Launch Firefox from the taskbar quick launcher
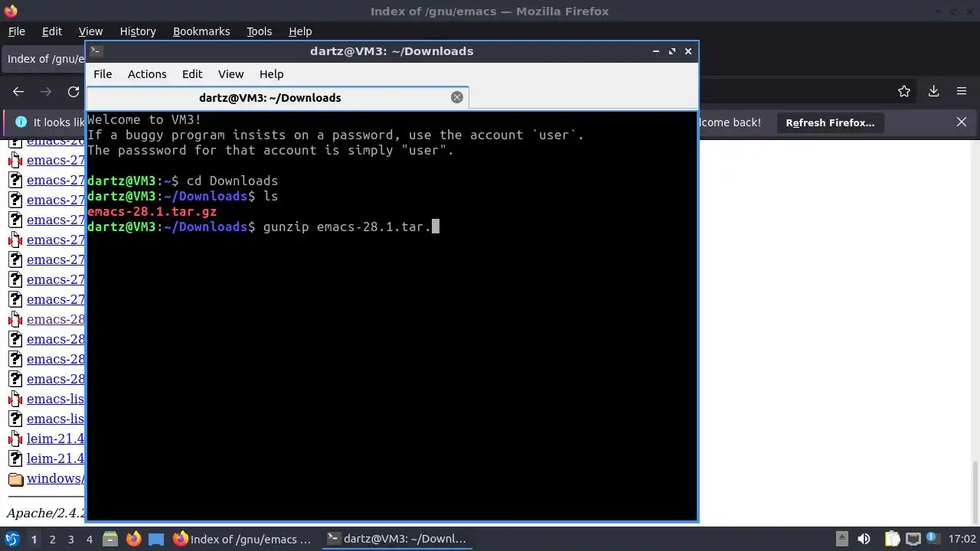 pyautogui.click(x=133, y=539)
